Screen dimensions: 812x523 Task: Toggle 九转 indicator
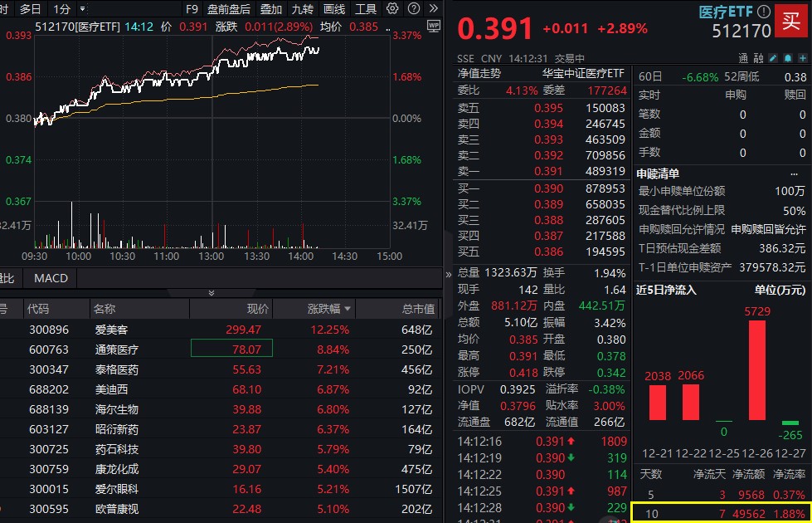coord(303,9)
